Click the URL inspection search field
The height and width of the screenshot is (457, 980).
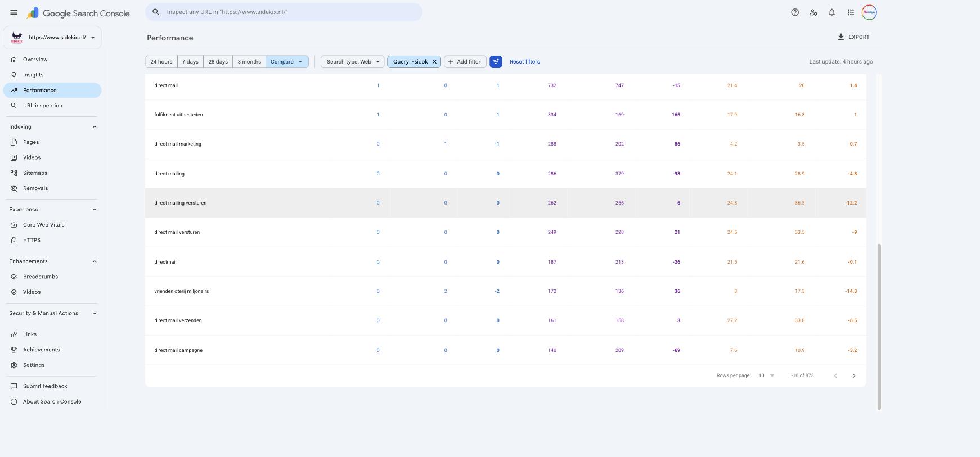tap(284, 12)
